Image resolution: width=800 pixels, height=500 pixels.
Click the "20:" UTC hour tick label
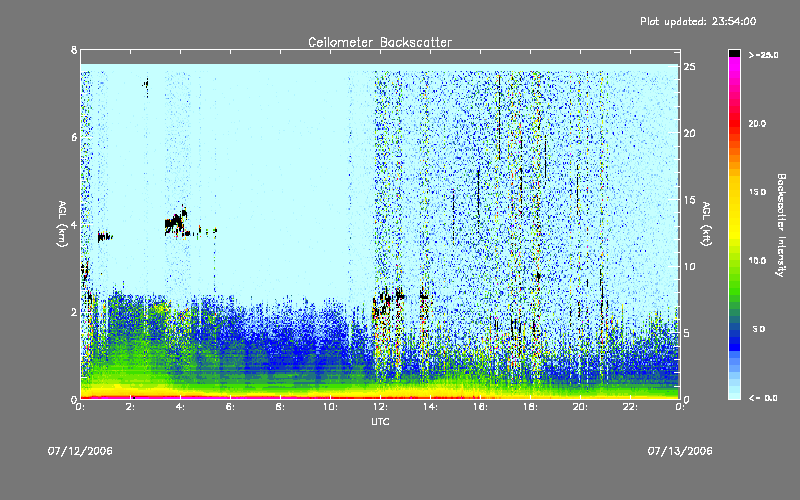pyautogui.click(x=580, y=407)
